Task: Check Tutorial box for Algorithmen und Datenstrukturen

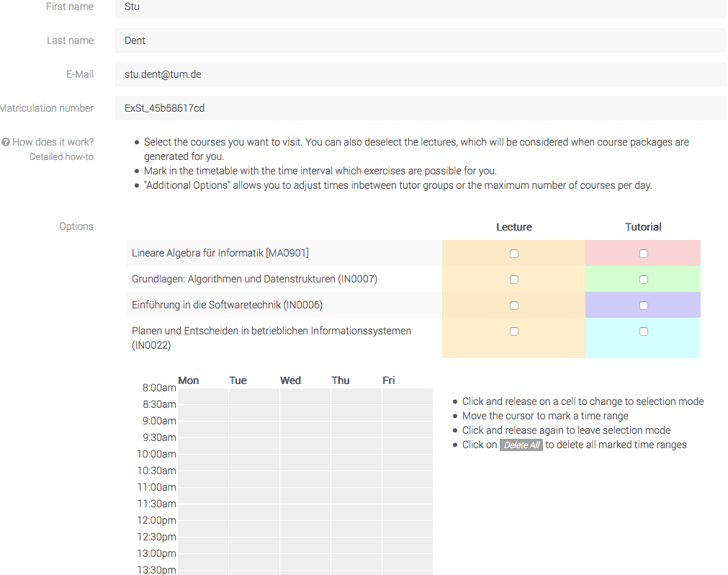Action: point(644,280)
